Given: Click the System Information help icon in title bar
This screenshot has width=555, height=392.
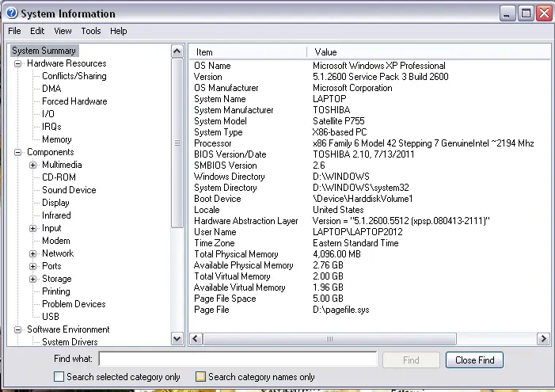Looking at the screenshot, I should [x=12, y=13].
